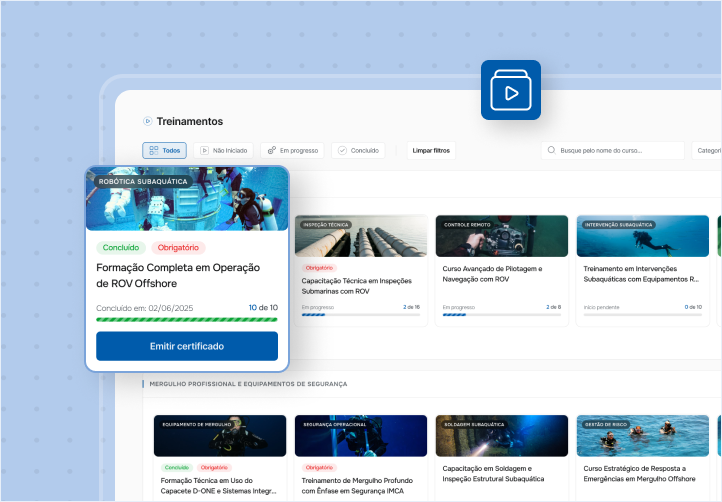Click progress bar showing 2 de 16

(361, 315)
